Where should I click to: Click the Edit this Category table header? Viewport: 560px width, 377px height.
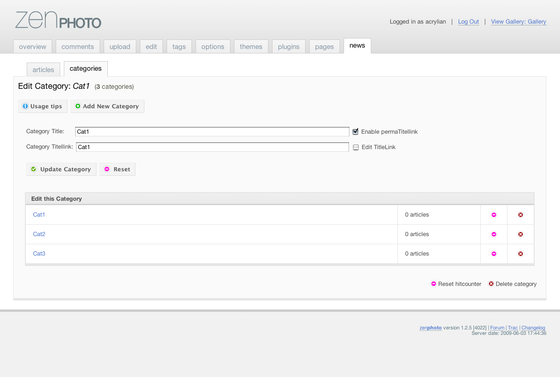[x=280, y=198]
